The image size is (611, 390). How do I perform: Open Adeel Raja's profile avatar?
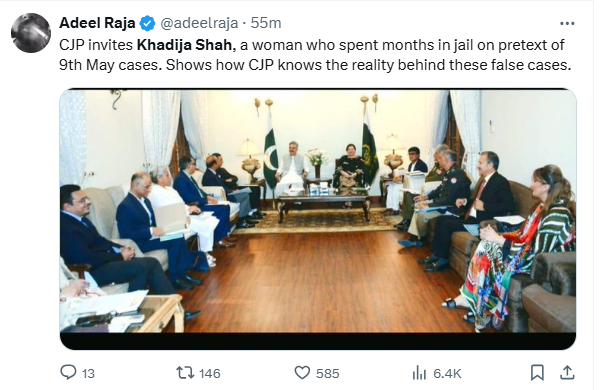(31, 33)
